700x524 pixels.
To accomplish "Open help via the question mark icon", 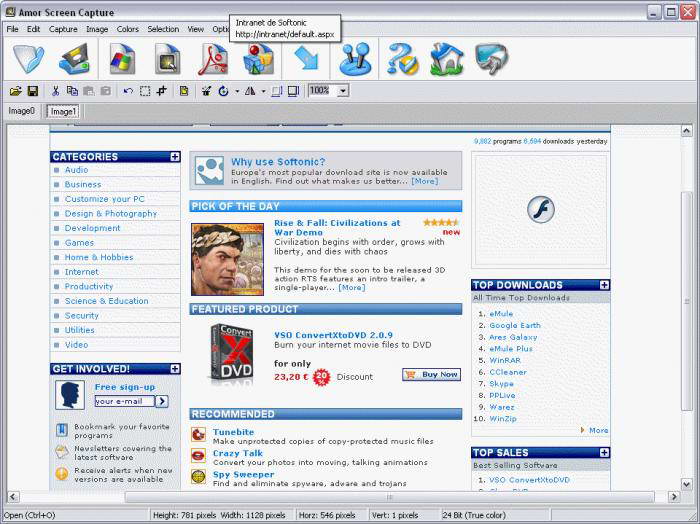I will [x=403, y=58].
